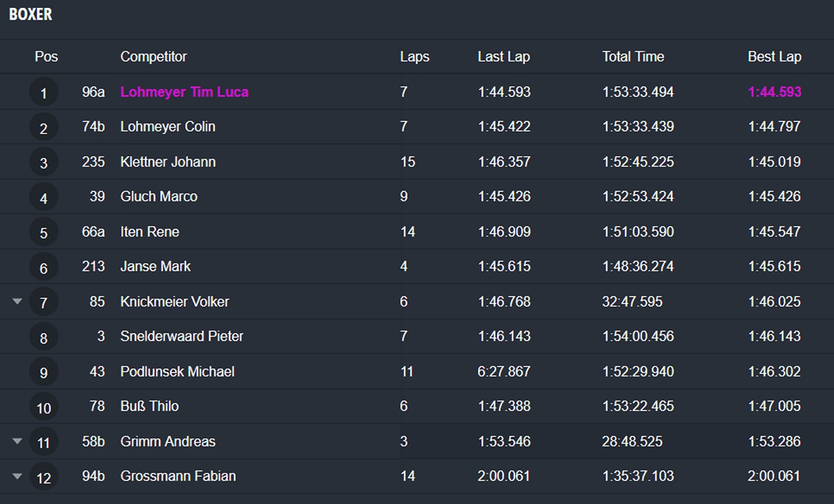Expand the row for Grimm Andreas
This screenshot has height=504, width=834.
click(x=17, y=441)
